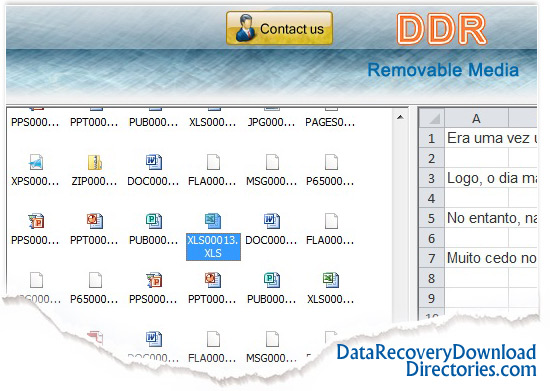Click spreadsheet select-all corner triangle
Viewport: 550px width, 391px height.
tap(432, 119)
